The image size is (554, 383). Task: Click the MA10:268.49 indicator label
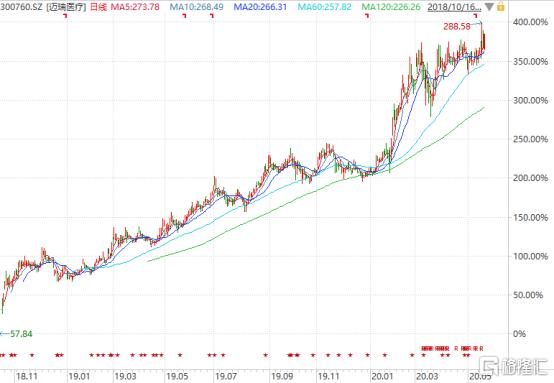tap(196, 7)
